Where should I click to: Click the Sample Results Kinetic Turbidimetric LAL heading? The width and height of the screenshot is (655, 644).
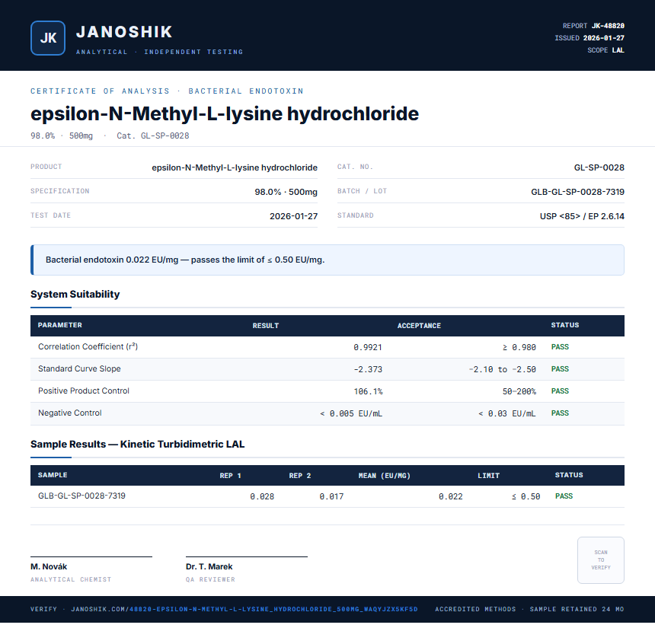(x=137, y=444)
